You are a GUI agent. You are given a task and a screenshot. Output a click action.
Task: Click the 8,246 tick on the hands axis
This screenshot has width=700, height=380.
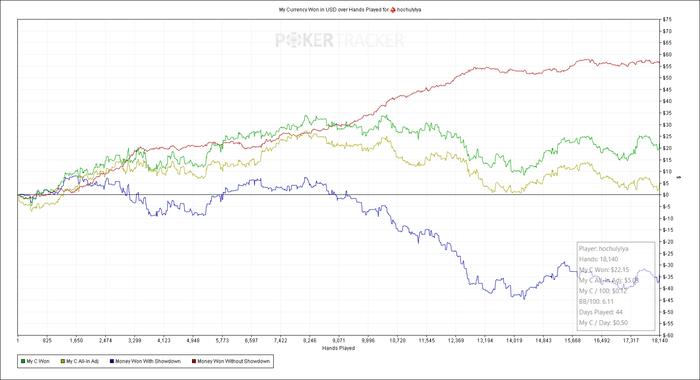(x=310, y=341)
